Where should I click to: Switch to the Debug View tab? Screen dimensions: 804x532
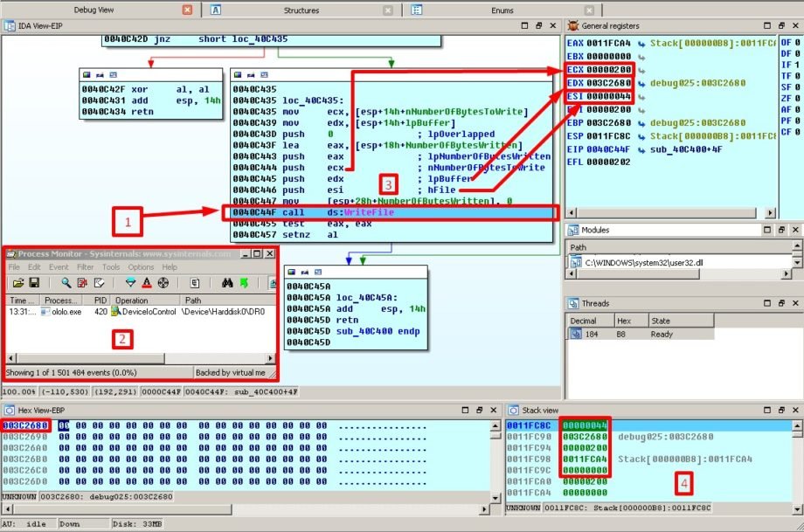click(x=94, y=10)
